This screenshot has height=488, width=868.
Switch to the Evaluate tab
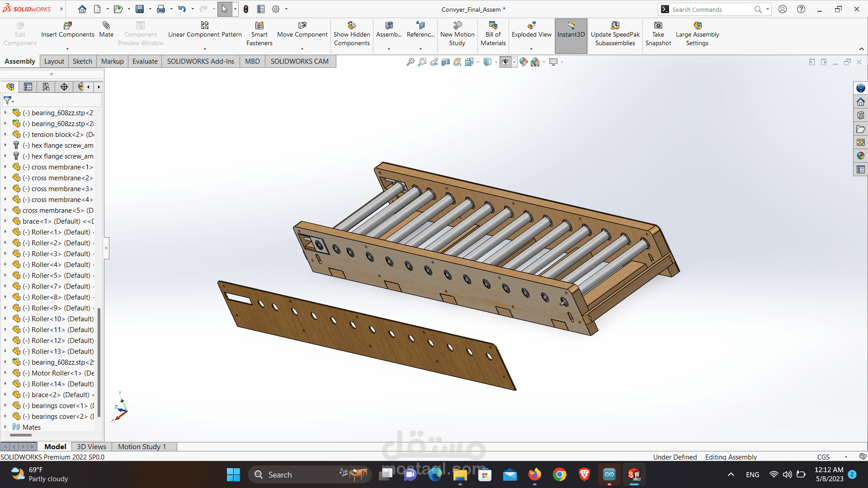(x=145, y=61)
